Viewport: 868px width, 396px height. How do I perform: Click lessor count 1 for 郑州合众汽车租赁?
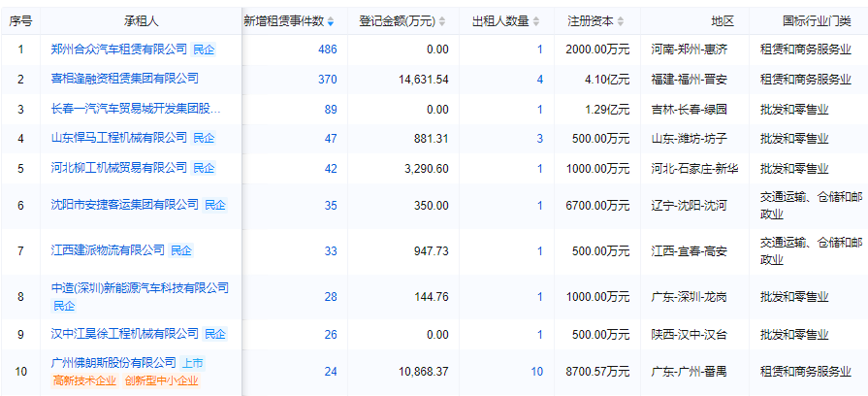(540, 49)
